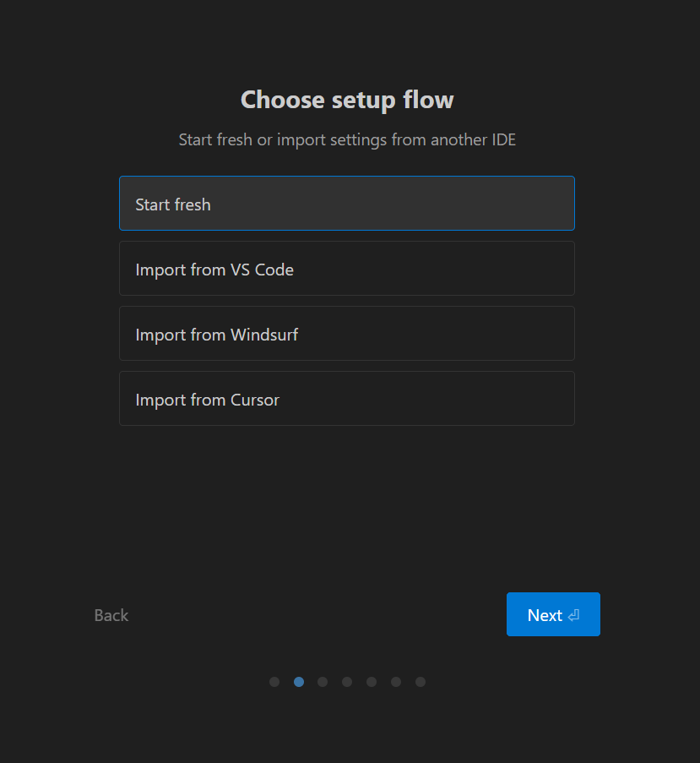The height and width of the screenshot is (763, 700).
Task: Click the word "Cursor" in fourth option
Action: pyautogui.click(x=254, y=400)
